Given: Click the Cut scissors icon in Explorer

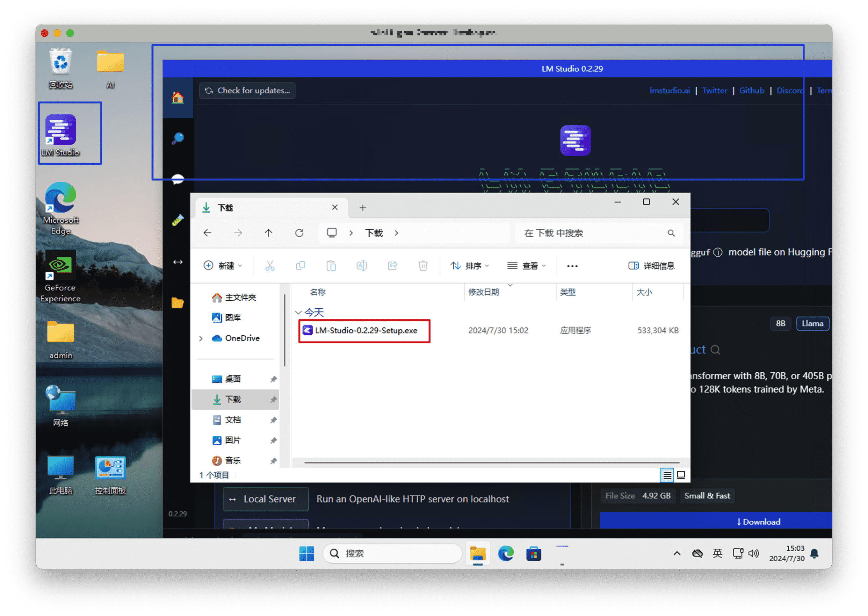Looking at the screenshot, I should coord(270,266).
